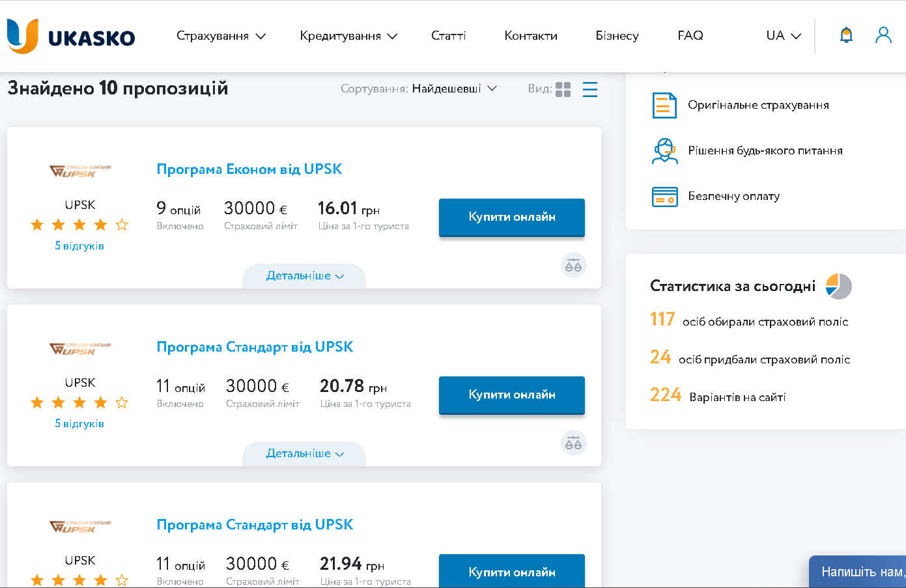Image resolution: width=906 pixels, height=588 pixels.
Task: Click the UKASKO logo
Action: point(71,36)
